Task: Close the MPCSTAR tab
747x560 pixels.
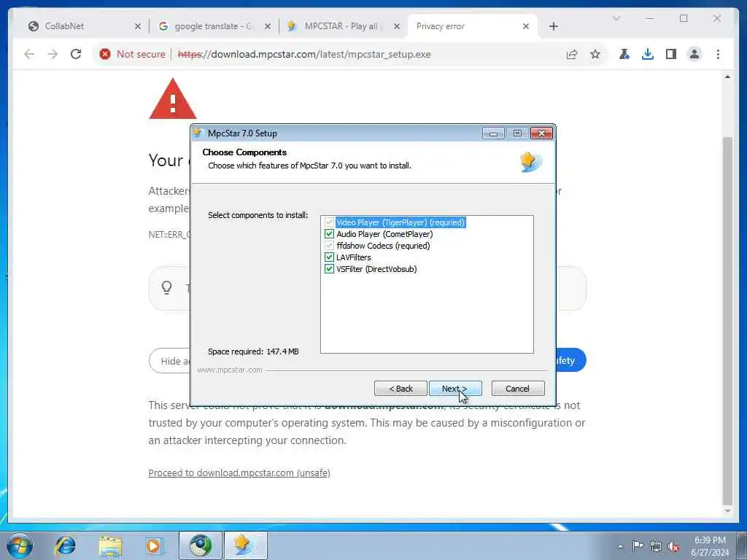Action: (396, 26)
